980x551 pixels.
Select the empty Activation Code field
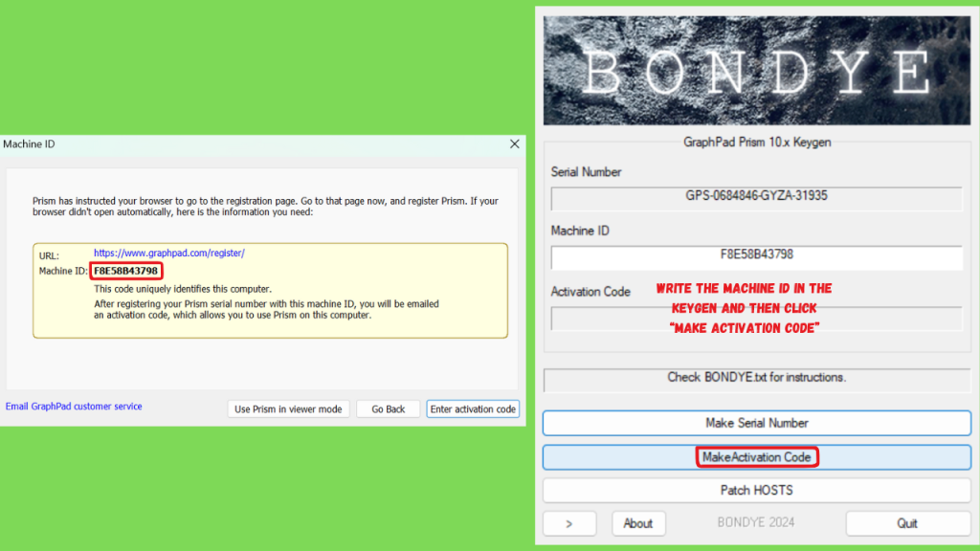(756, 318)
